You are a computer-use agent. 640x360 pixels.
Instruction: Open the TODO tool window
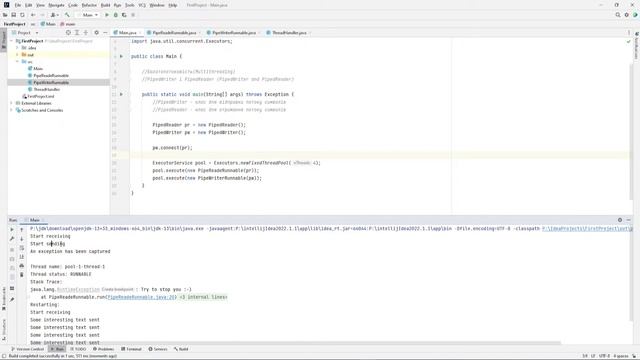(78, 349)
